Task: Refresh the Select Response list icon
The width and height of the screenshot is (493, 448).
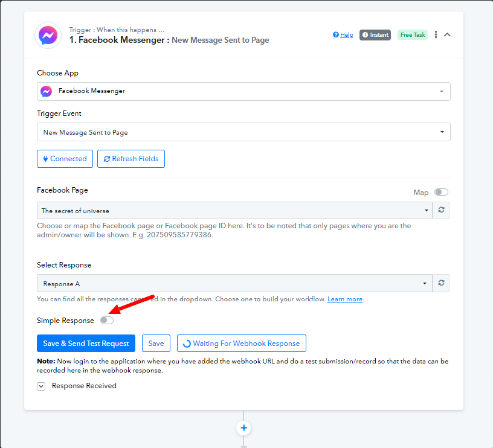Action: tap(441, 283)
